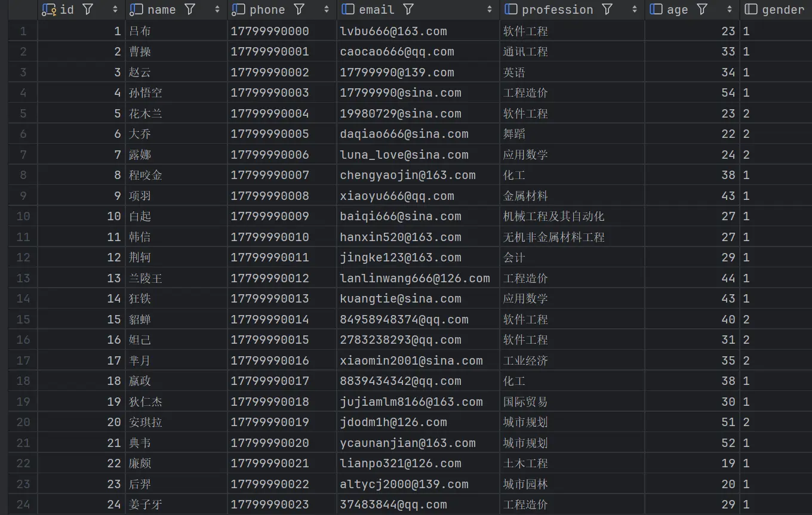Open the age column filter icon

point(702,10)
